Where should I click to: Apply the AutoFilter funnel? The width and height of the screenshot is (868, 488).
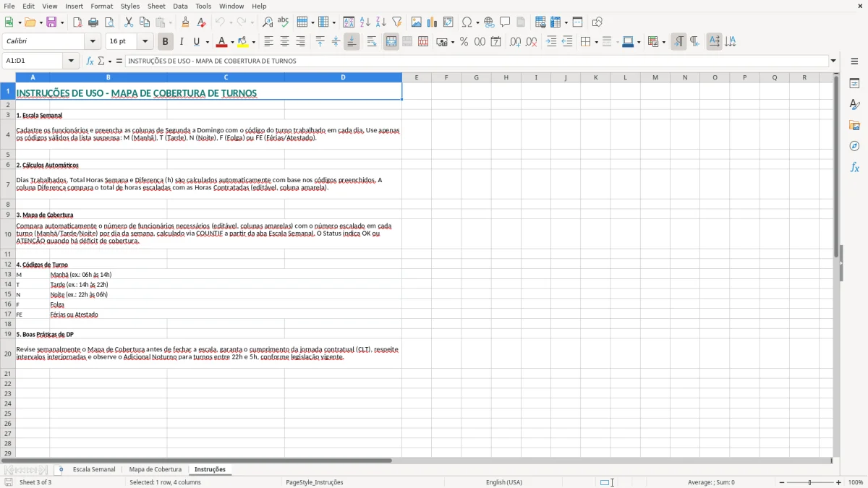(x=397, y=22)
